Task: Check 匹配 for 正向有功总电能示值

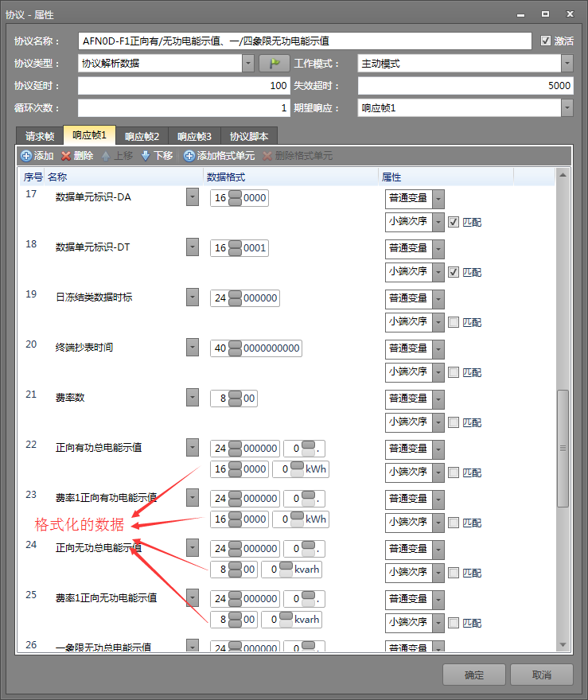Action: click(454, 472)
